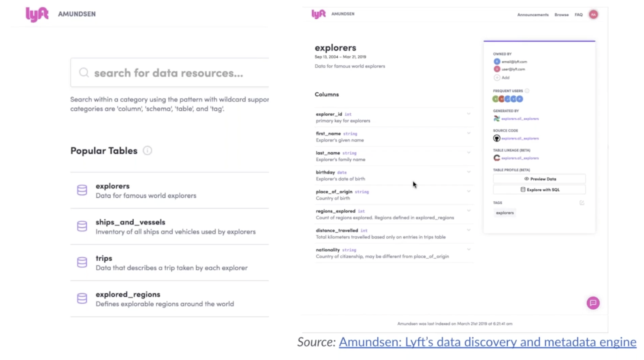The image size is (644, 360).
Task: Click the plus icon to add an owner
Action: [497, 78]
